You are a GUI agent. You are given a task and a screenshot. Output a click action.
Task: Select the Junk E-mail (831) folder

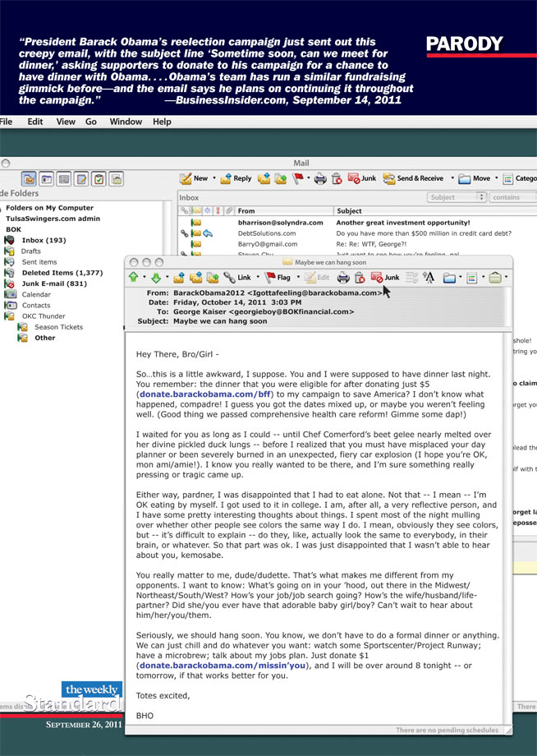(53, 283)
